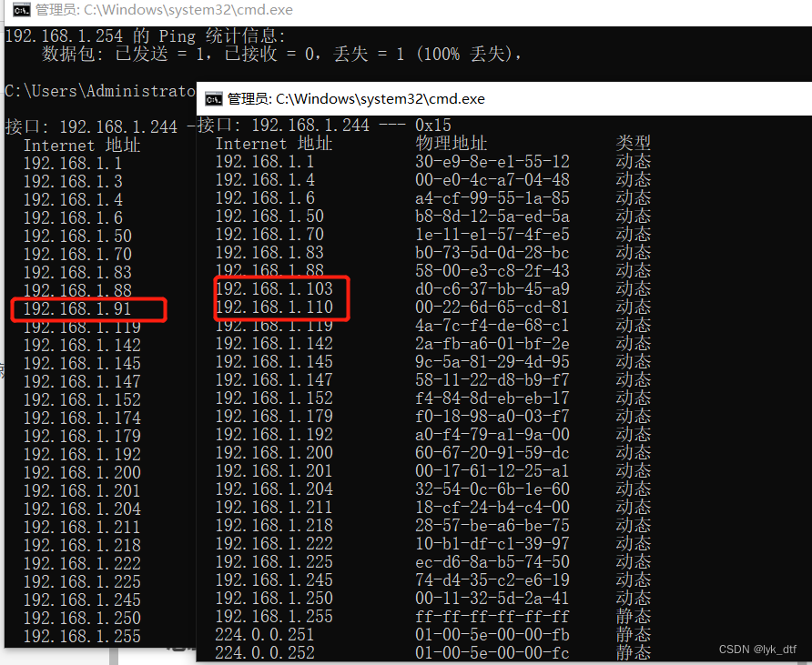
Task: Select MAC address 00-e0-4c-a7-04-48
Action: [492, 179]
